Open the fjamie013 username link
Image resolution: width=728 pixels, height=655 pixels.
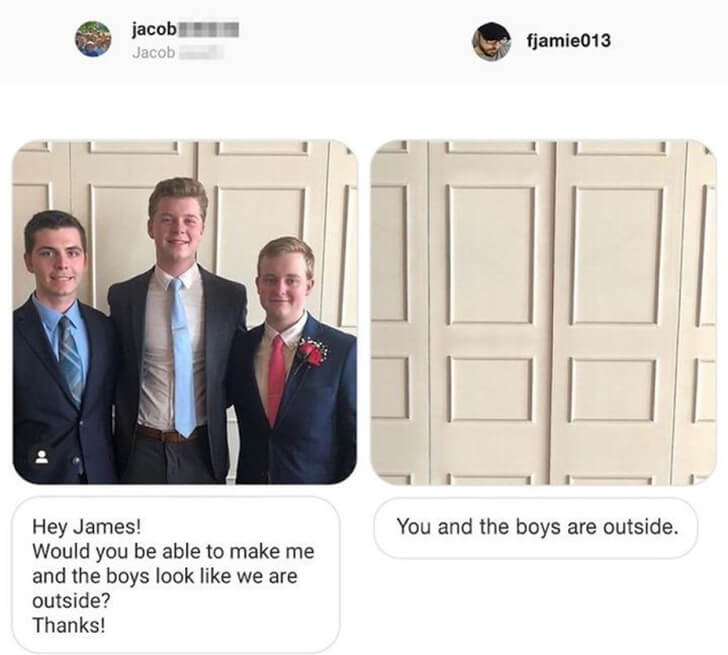pos(568,40)
